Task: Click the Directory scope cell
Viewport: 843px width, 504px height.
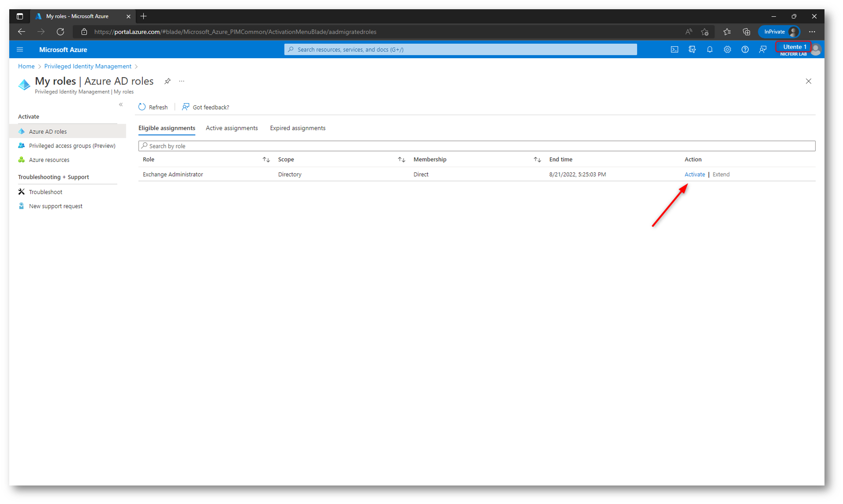Action: click(x=290, y=174)
